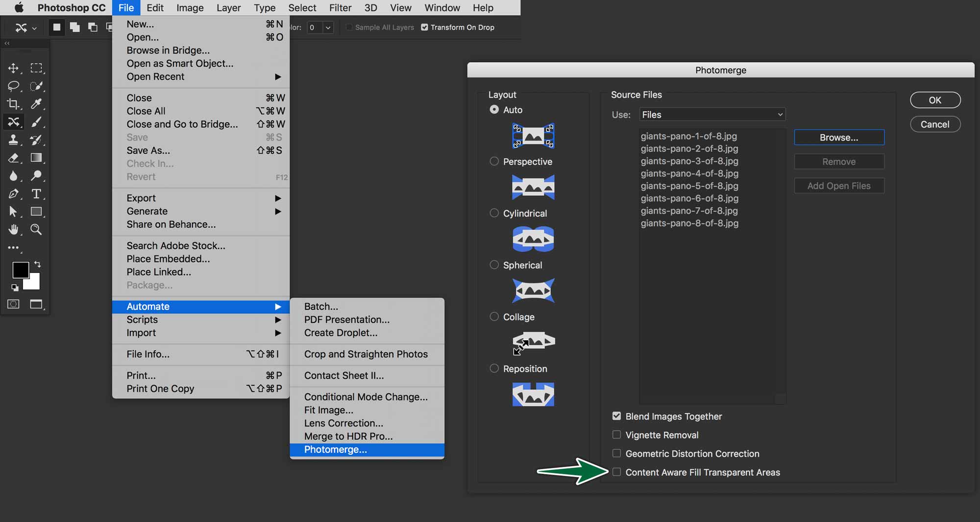980x522 pixels.
Task: Set the foreground color swatch
Action: point(20,269)
